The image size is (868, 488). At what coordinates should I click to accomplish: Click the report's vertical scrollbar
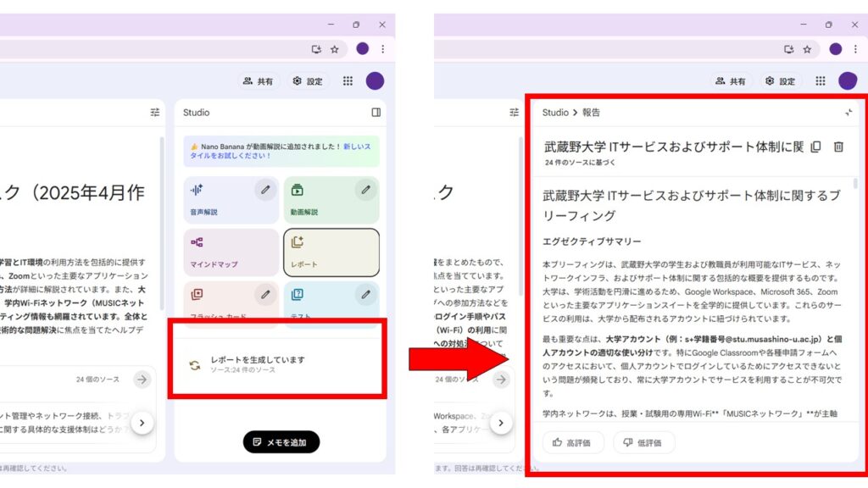coord(855,183)
